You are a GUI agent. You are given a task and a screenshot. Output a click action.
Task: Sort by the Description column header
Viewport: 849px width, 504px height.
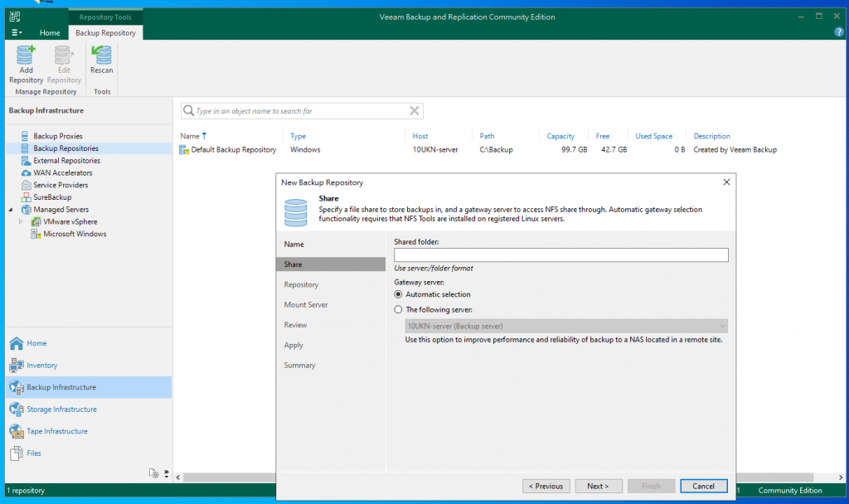click(711, 136)
